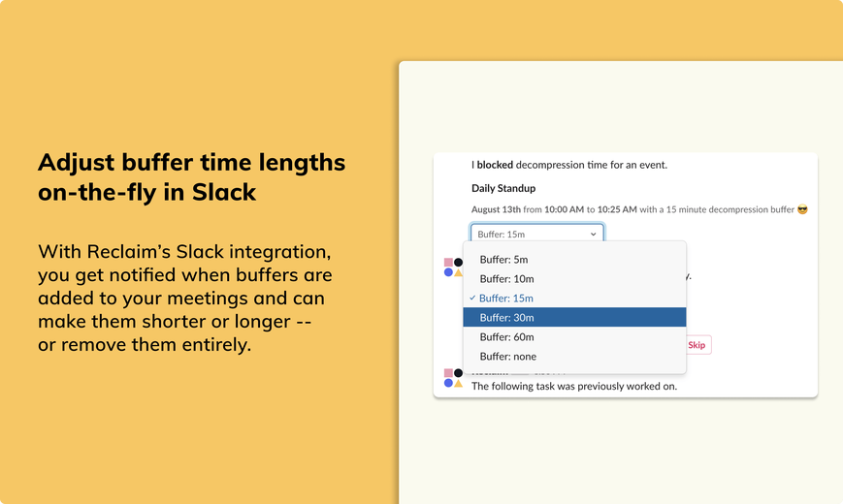The width and height of the screenshot is (843, 504).
Task: Click the Reclaim avatar beside the buffer dropdown
Action: point(453,268)
